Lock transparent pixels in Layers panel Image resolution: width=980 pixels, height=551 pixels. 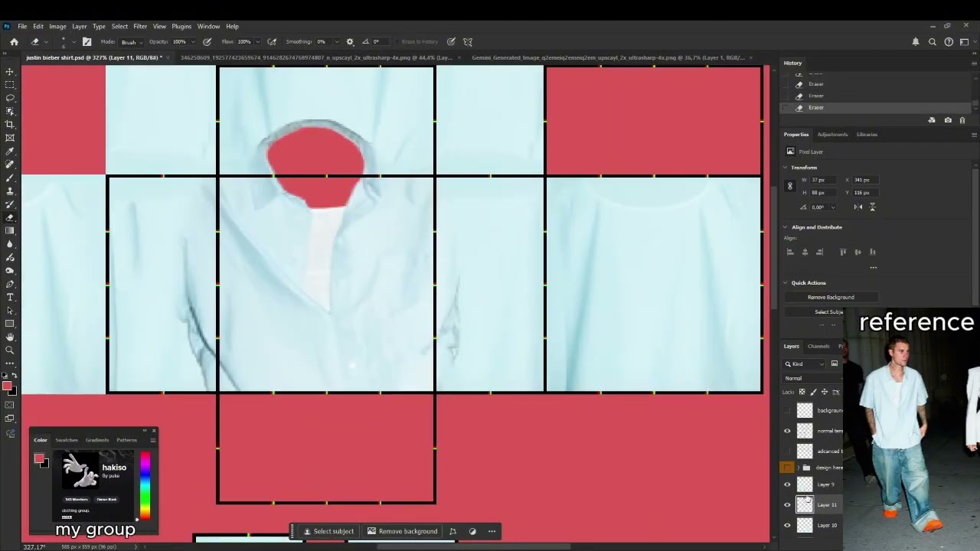pos(802,392)
